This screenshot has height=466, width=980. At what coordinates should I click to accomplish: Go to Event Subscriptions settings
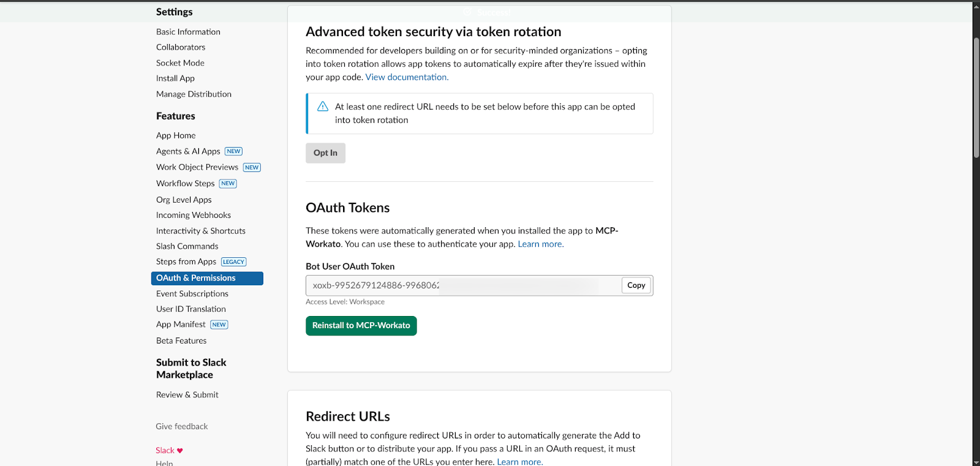click(x=192, y=294)
